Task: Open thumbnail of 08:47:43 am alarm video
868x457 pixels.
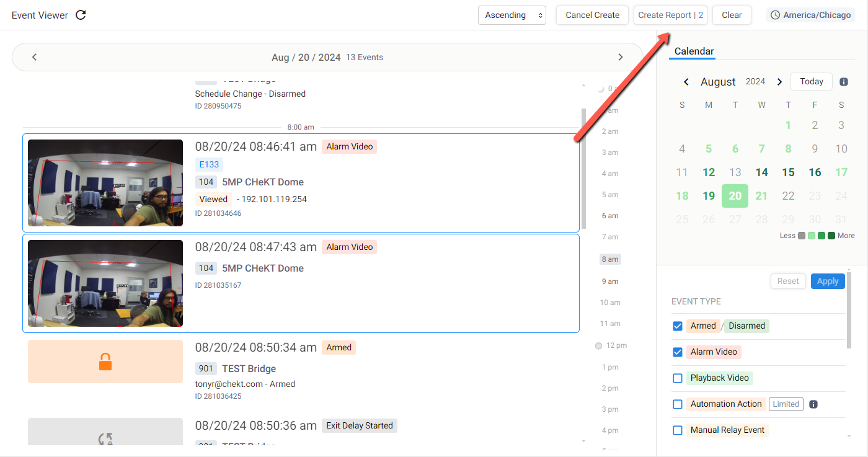Action: pos(105,283)
